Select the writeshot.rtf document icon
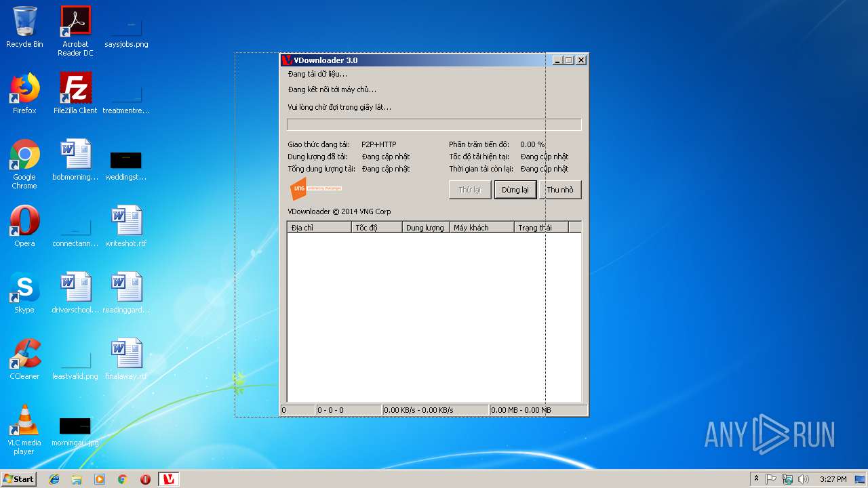The image size is (868, 488). tap(126, 226)
